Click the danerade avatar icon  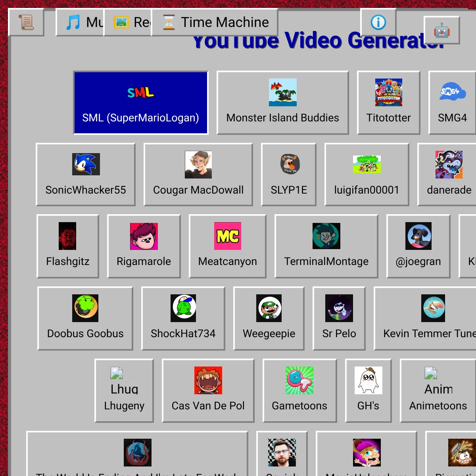coord(449,165)
